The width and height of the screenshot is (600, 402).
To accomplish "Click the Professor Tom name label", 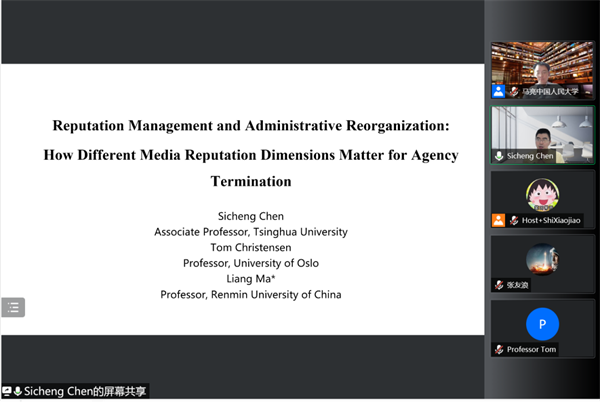I will click(532, 349).
